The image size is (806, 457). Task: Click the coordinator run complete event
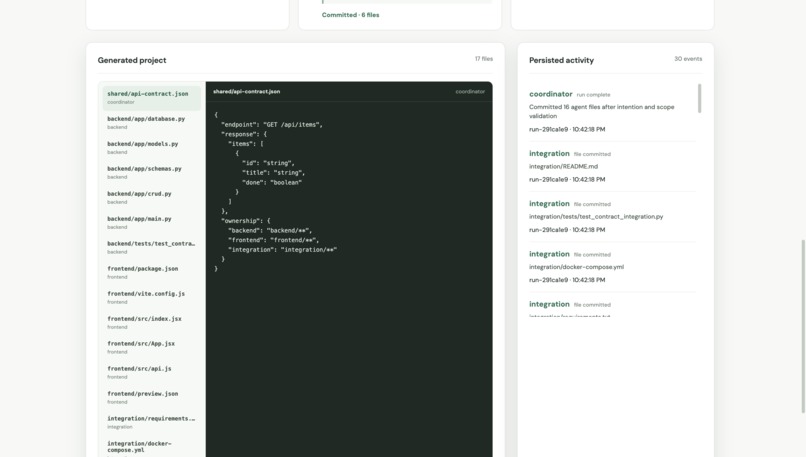(612, 112)
